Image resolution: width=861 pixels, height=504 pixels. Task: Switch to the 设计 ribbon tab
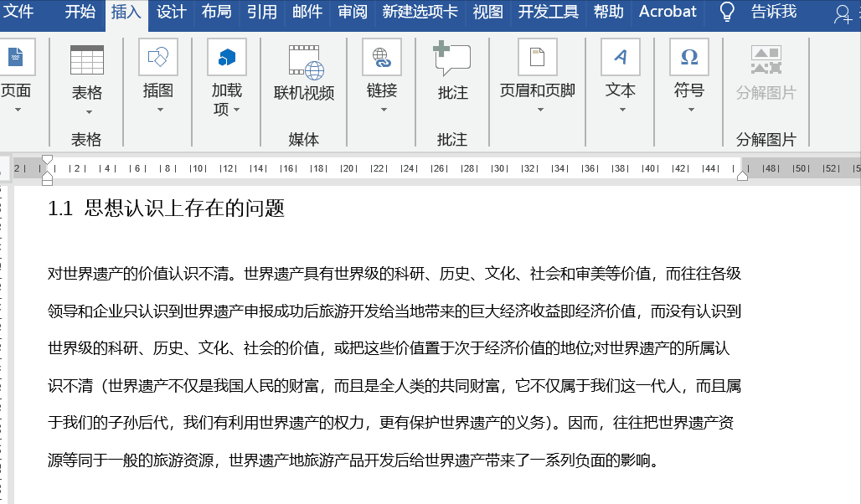click(172, 12)
